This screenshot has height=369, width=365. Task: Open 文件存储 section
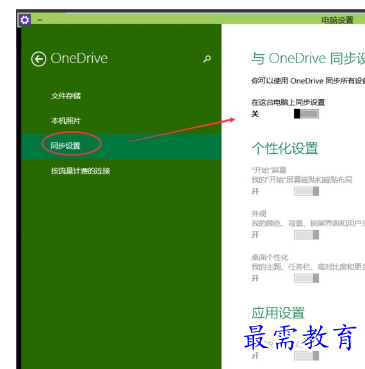[66, 96]
